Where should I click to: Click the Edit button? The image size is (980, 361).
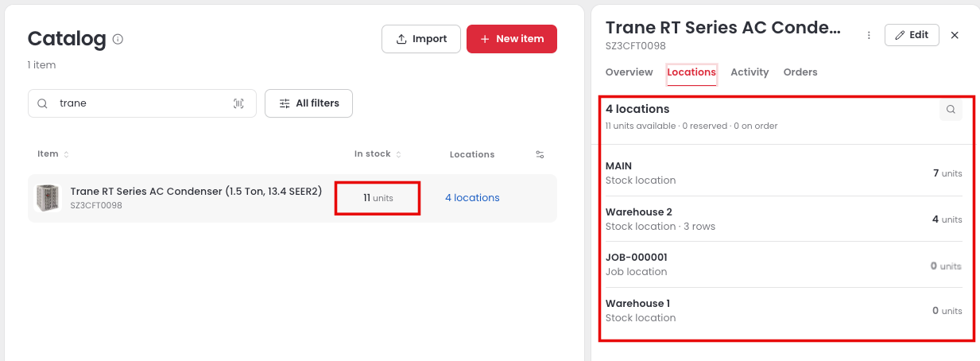click(912, 35)
